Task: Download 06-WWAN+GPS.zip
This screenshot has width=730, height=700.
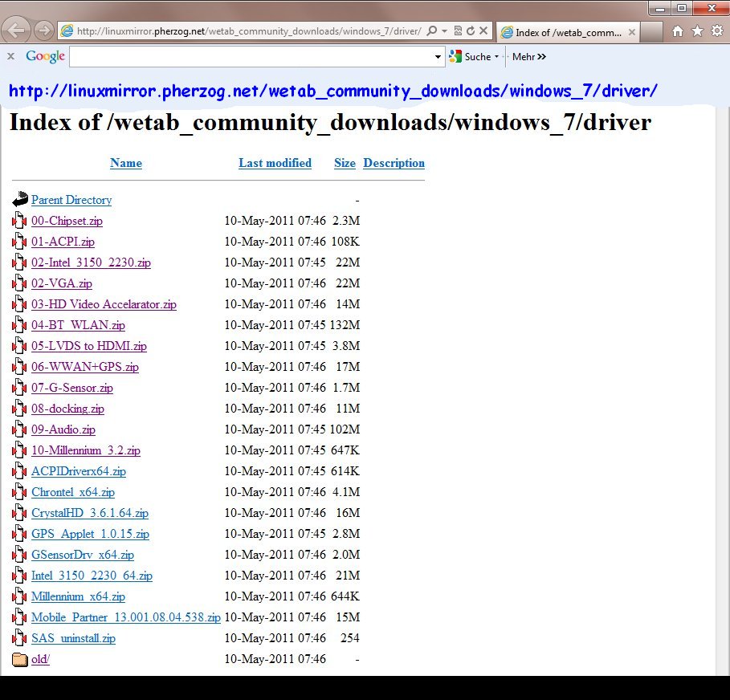Action: tap(85, 367)
